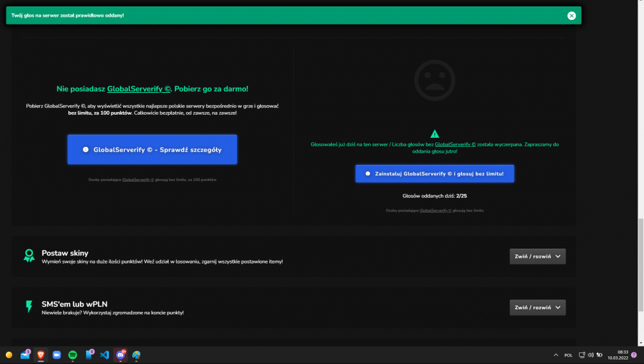
Task: Click the text bez limitu, za 100 punktów
Action: tap(100, 113)
